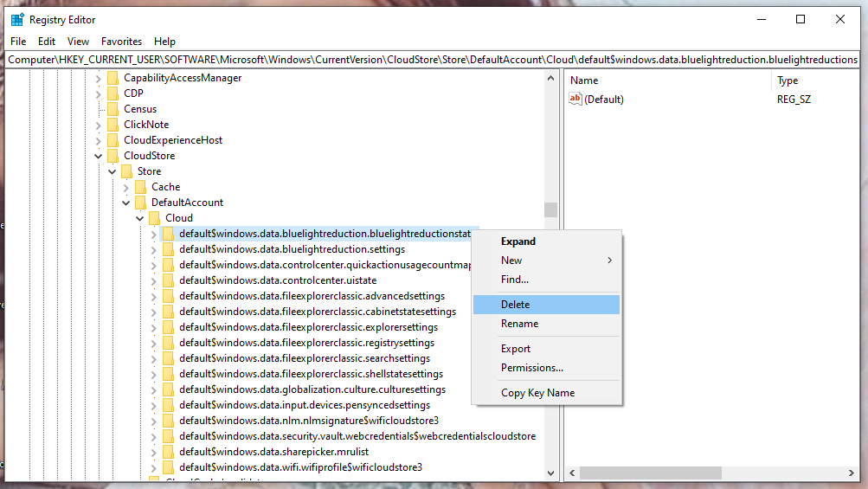Click the CloudStore folder icon
The image size is (868, 489).
click(113, 156)
